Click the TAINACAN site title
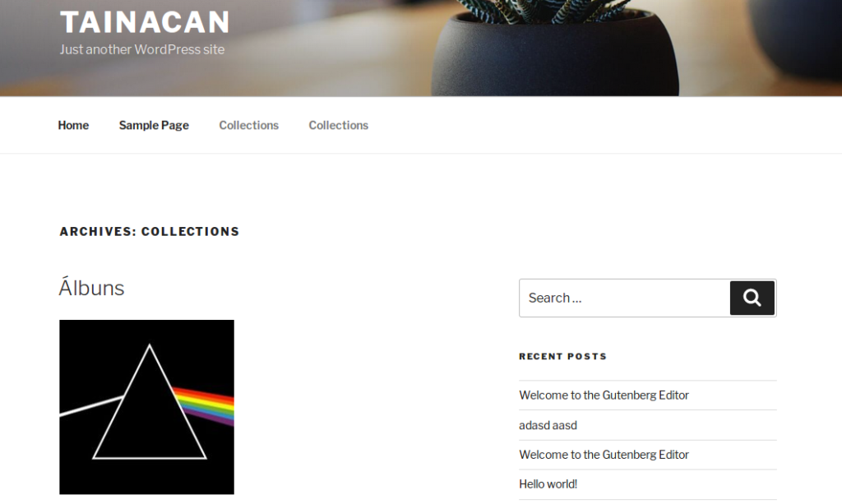The image size is (842, 504). click(x=145, y=22)
